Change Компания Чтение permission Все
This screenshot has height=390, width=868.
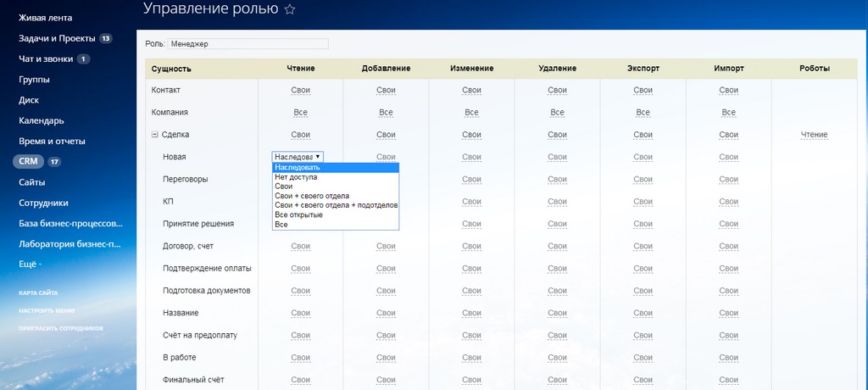pyautogui.click(x=301, y=113)
